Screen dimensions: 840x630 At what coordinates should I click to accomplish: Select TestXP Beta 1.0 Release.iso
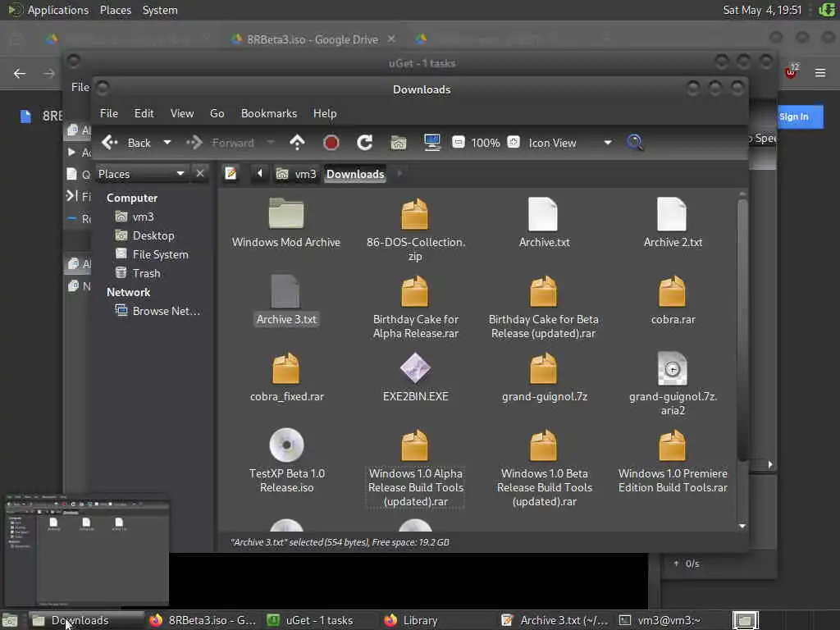286,461
